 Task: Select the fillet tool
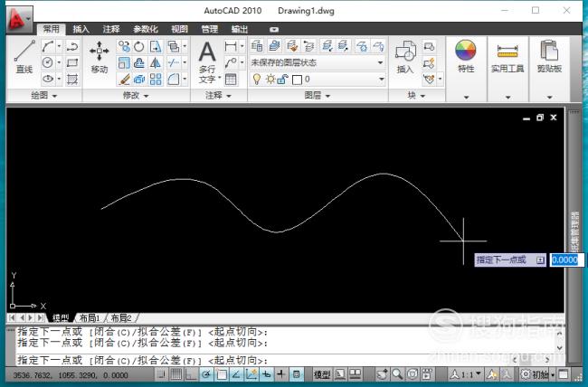pos(174,79)
